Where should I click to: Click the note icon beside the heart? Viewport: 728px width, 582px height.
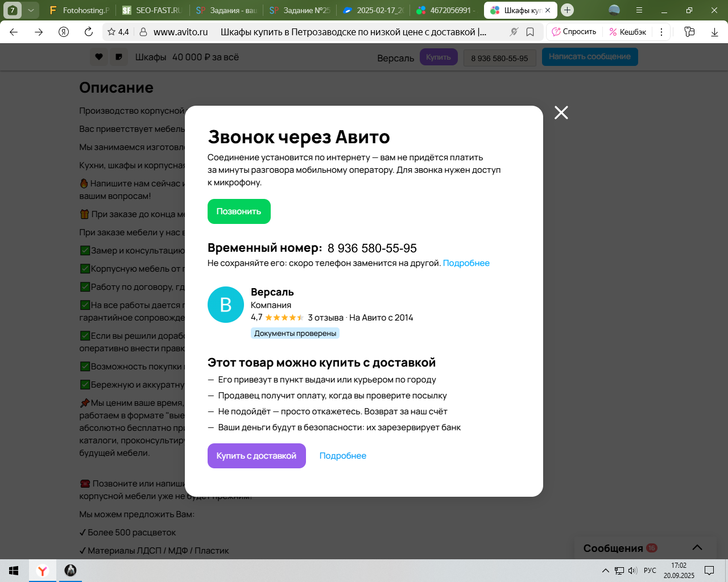point(118,57)
